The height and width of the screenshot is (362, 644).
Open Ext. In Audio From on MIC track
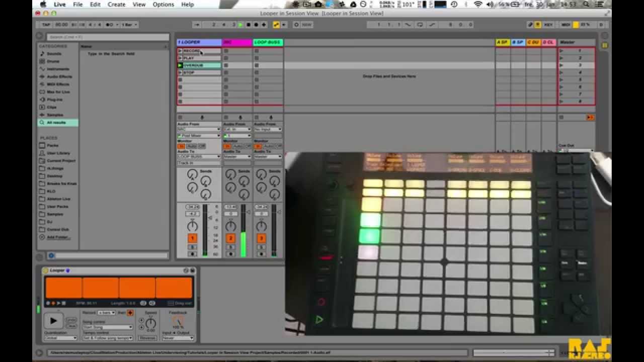(x=237, y=129)
